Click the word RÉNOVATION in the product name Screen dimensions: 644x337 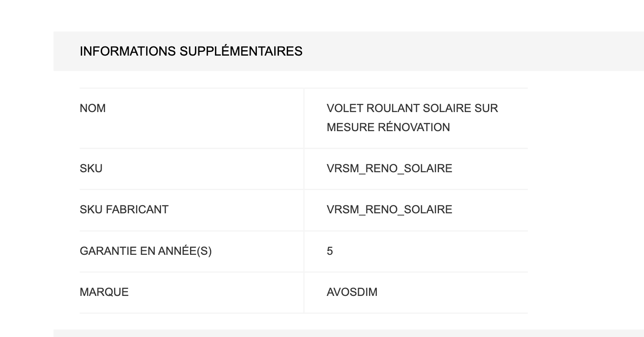click(x=414, y=127)
